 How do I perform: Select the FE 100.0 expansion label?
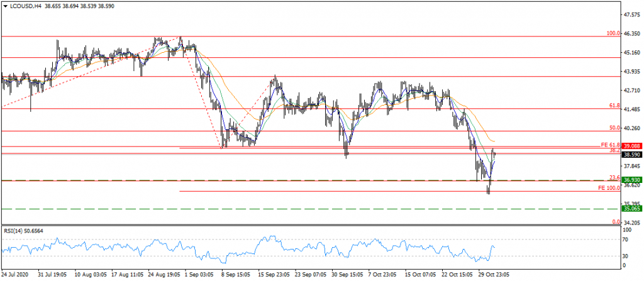(609, 188)
